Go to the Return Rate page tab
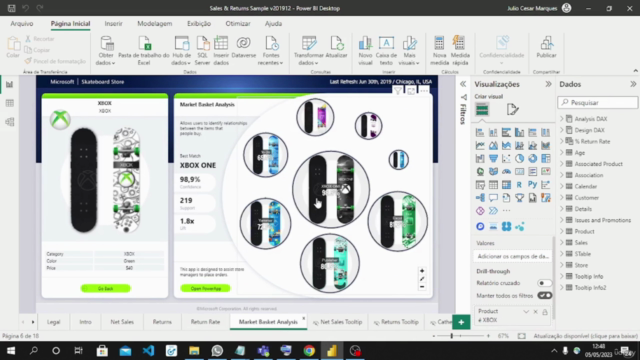This screenshot has width=640, height=360. [205, 322]
